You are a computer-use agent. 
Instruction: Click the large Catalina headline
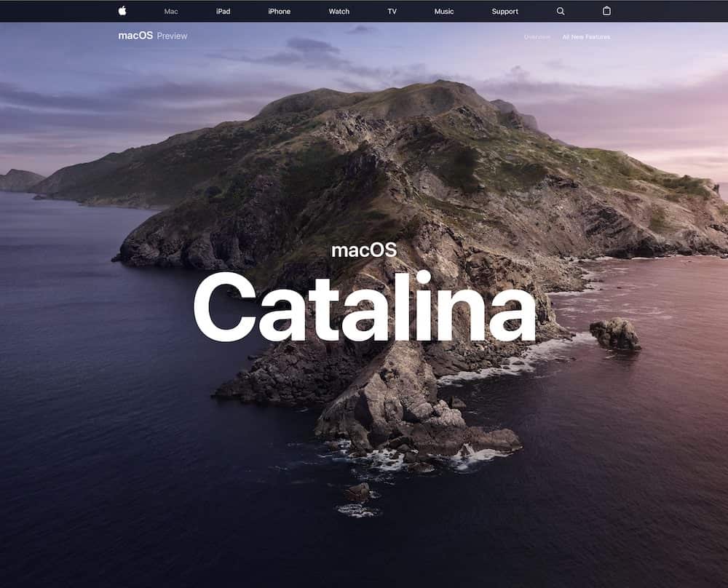pyautogui.click(x=365, y=307)
